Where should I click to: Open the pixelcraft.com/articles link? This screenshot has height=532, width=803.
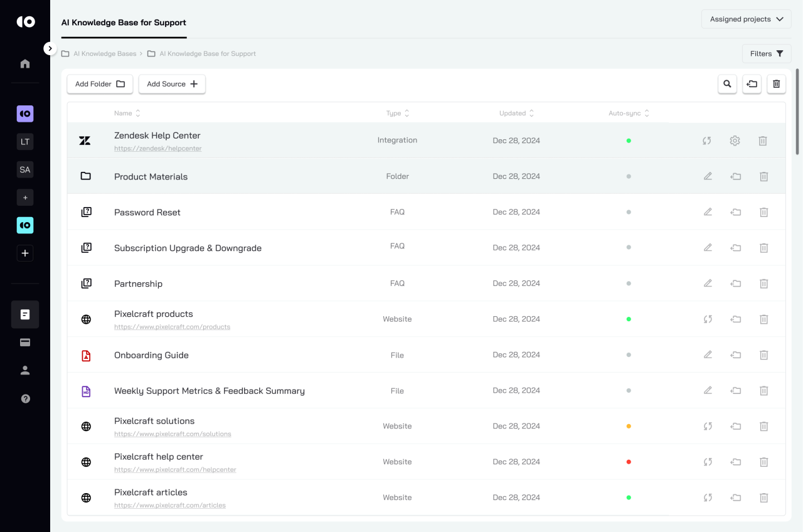(170, 506)
